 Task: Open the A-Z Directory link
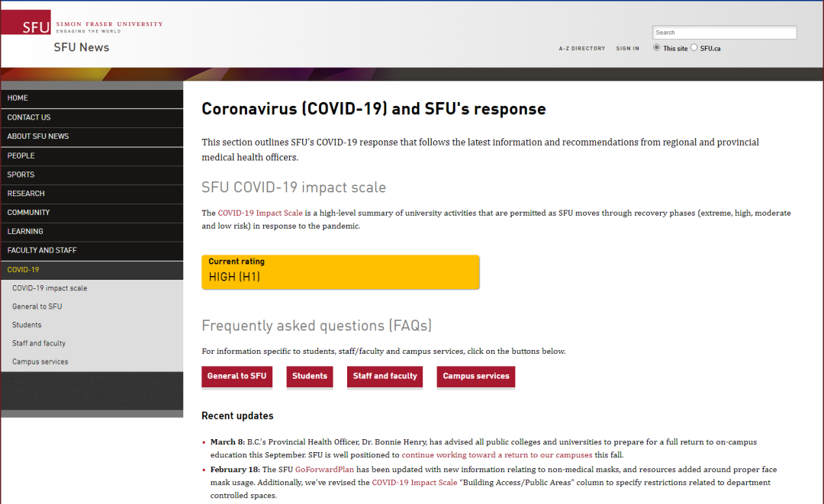[581, 49]
